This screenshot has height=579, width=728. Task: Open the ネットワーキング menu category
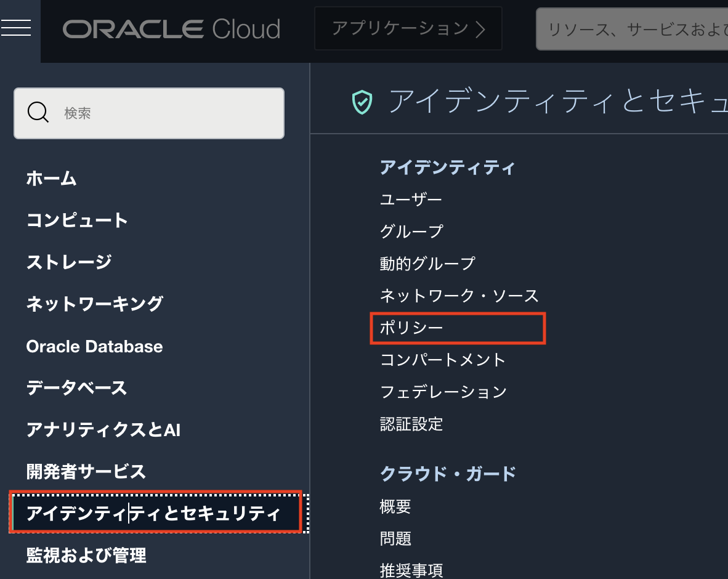coord(95,304)
